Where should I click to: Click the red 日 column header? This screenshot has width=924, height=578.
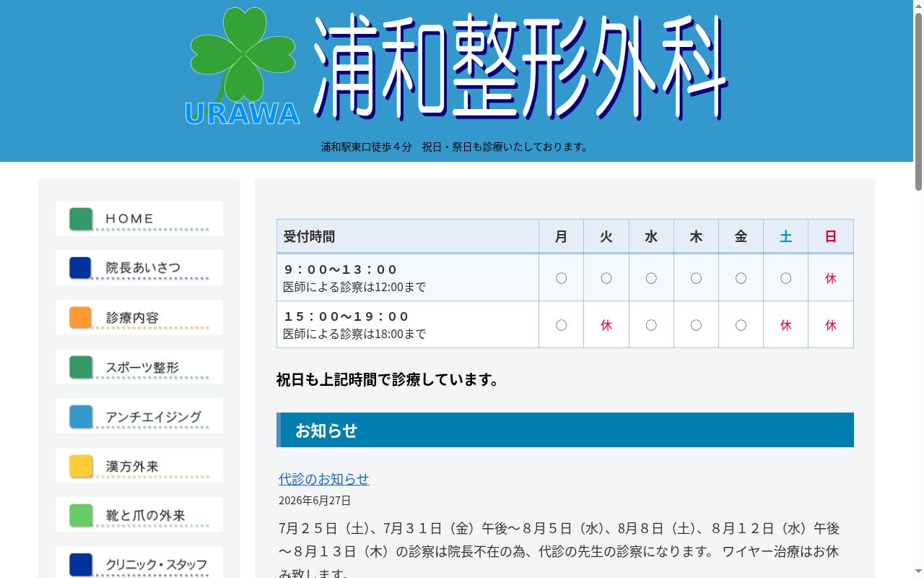click(x=831, y=236)
